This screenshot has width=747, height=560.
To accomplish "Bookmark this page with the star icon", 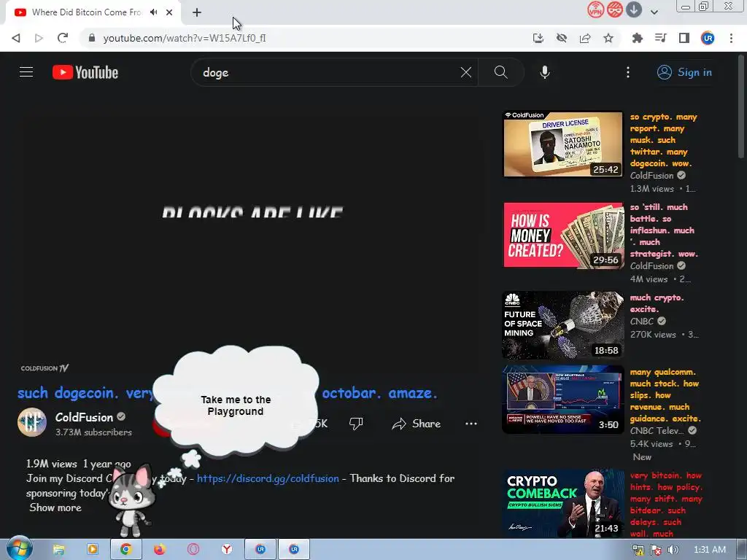I will click(x=608, y=38).
